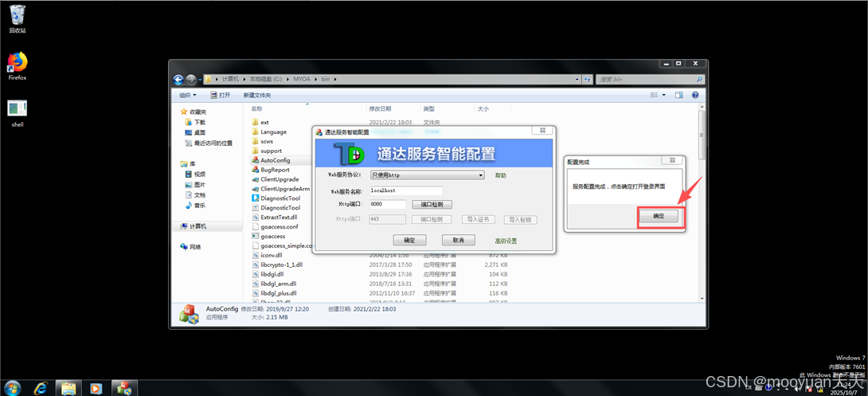Confirm 确定 in the 配置完成 dialog
This screenshot has height=396, width=868.
(x=659, y=217)
